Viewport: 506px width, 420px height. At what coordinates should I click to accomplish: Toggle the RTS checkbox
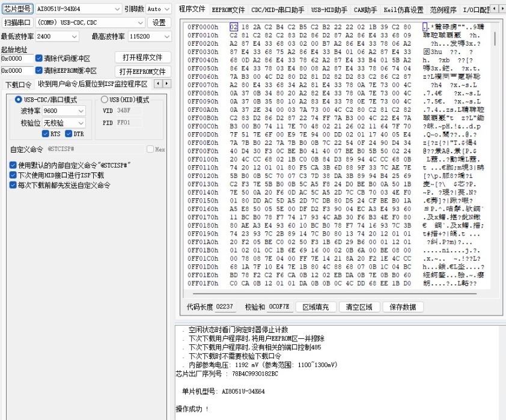46,133
